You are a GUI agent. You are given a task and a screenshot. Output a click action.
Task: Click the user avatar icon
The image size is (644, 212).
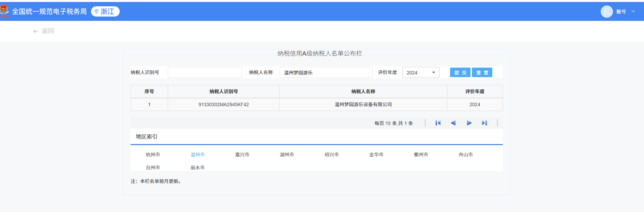point(606,12)
